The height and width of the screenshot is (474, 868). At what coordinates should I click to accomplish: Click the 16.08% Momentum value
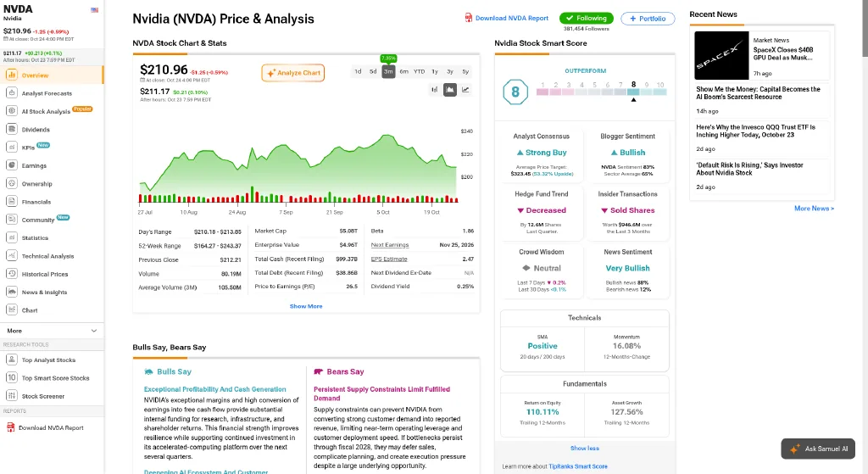(626, 345)
